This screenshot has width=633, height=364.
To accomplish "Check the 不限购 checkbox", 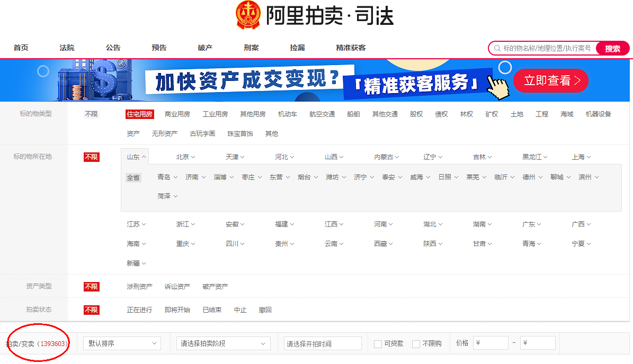I will (x=416, y=344).
